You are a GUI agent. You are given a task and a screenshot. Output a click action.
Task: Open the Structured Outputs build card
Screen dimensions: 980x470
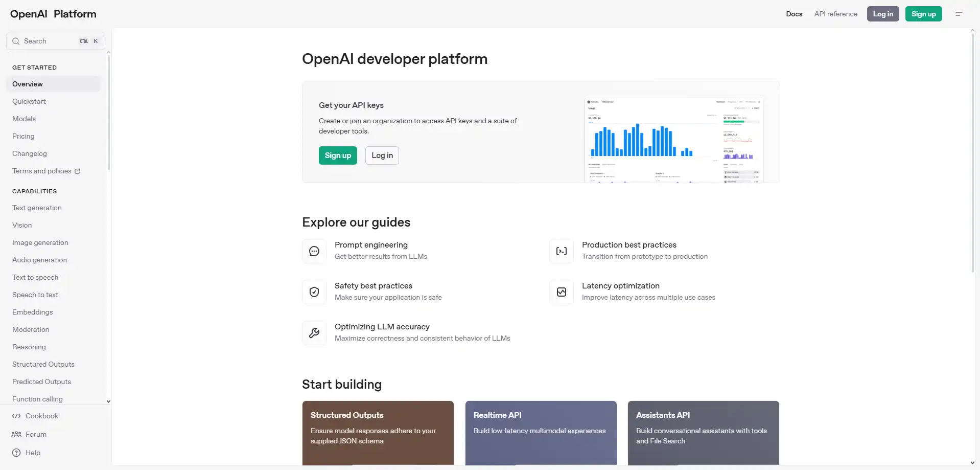pyautogui.click(x=378, y=433)
